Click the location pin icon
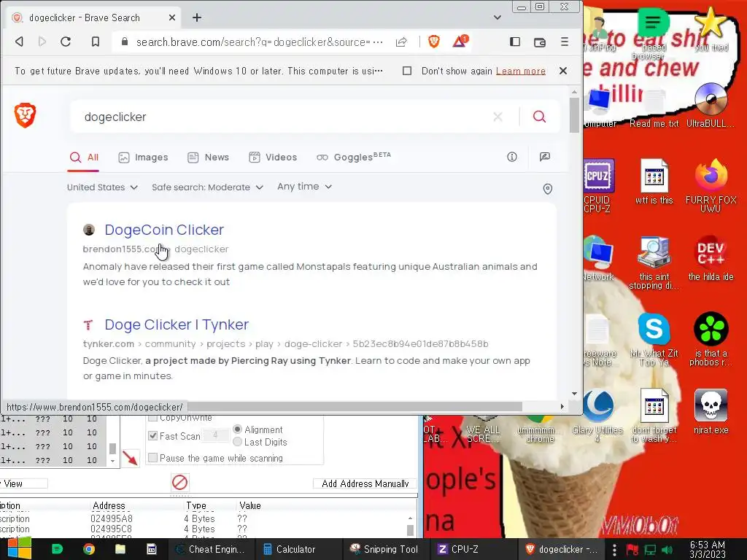The width and height of the screenshot is (747, 560). [548, 189]
